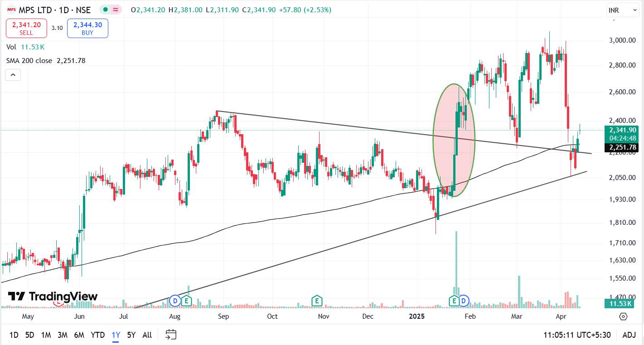The image size is (644, 345).
Task: Click the SMA 200 close legend
Action: click(x=46, y=61)
